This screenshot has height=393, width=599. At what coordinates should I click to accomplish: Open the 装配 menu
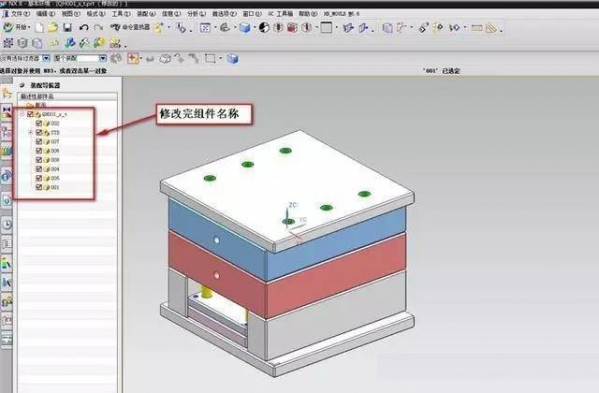coord(146,14)
